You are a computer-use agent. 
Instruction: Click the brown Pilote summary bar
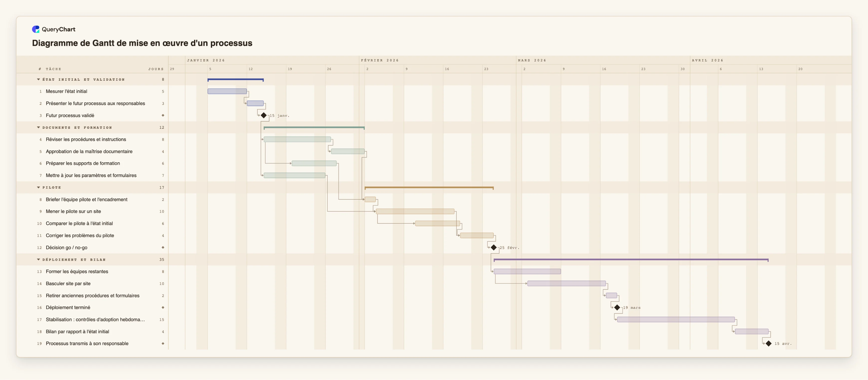click(x=429, y=188)
